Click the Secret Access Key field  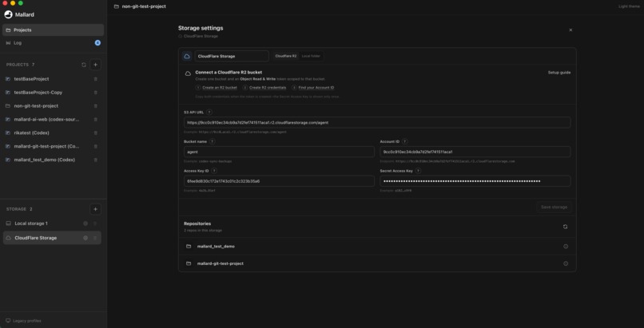coord(475,181)
